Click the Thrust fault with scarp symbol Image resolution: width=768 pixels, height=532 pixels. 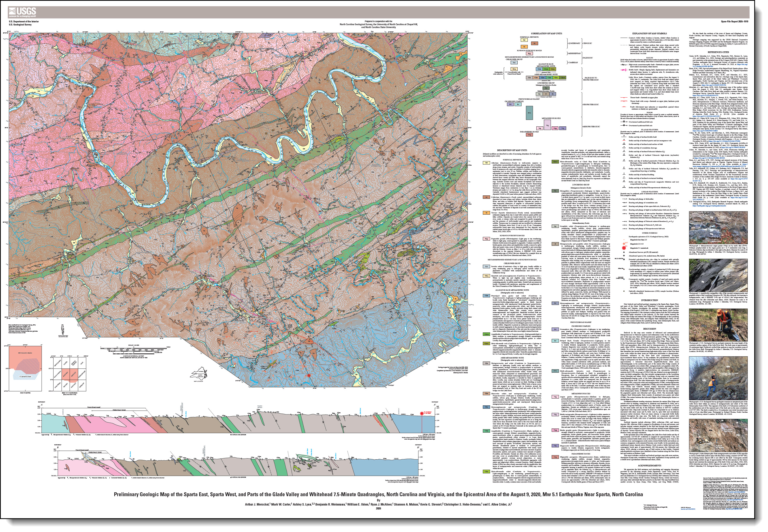(624, 101)
